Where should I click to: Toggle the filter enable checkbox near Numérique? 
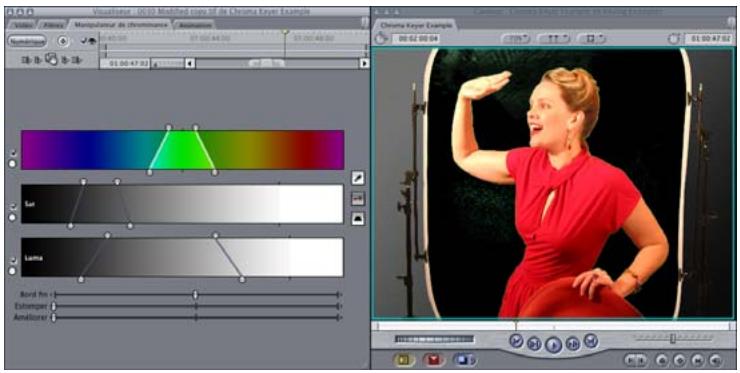[84, 41]
